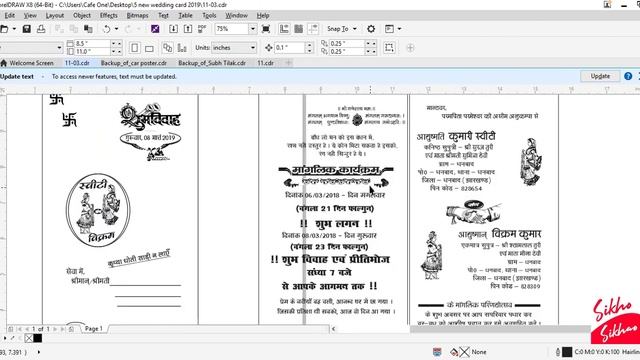Open the Object menu
Image resolution: width=640 pixels, height=360 pixels.
(x=82, y=16)
